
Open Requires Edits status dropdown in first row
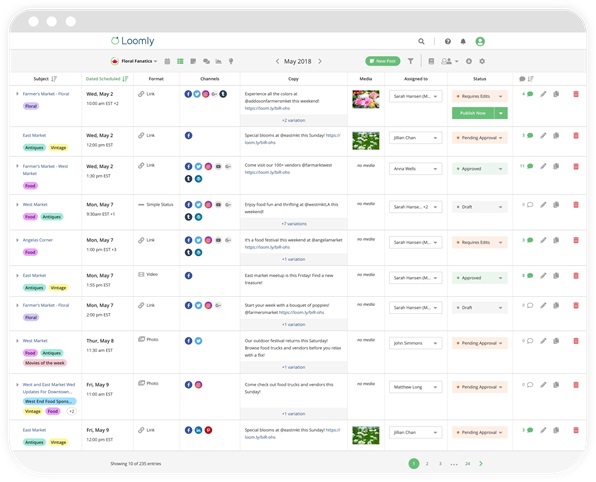pyautogui.click(x=480, y=96)
